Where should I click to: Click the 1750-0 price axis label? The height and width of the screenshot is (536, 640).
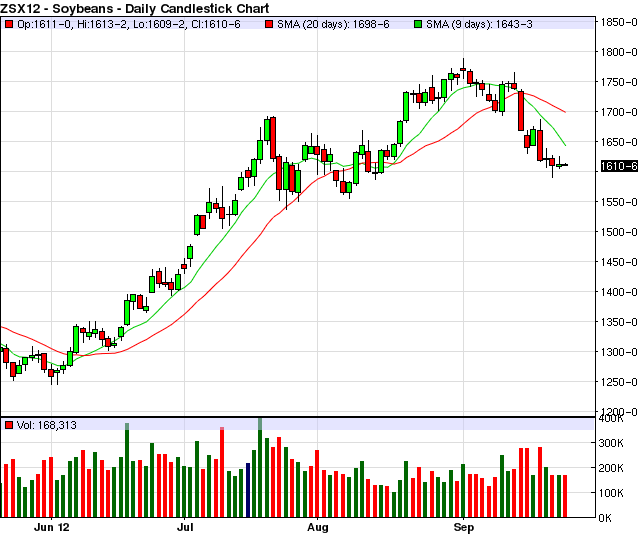tap(619, 82)
